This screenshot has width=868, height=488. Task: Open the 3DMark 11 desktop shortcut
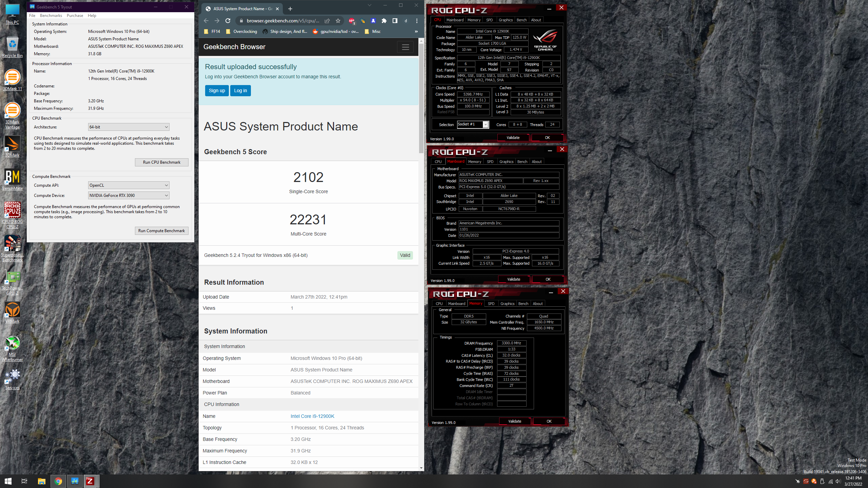click(13, 80)
